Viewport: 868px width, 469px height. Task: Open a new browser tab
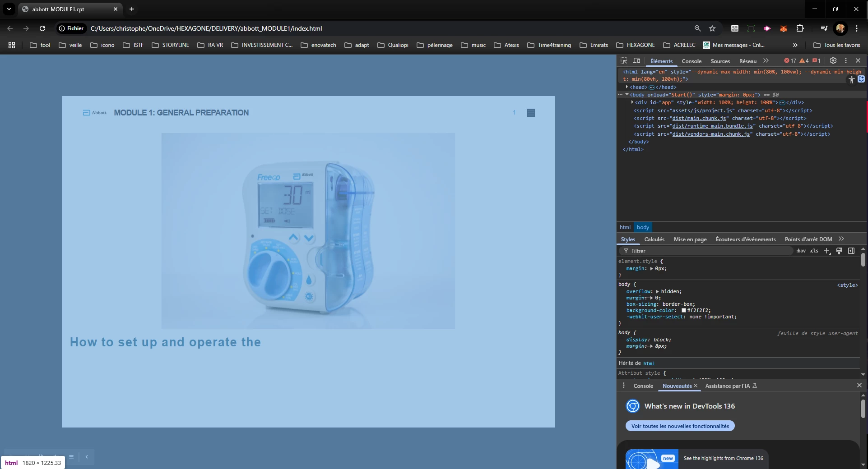[x=132, y=9]
